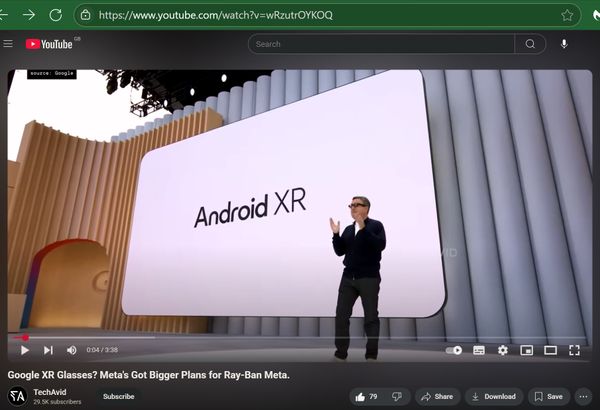Switch to theater mode
Viewport: 600px width, 410px height.
[x=550, y=350]
